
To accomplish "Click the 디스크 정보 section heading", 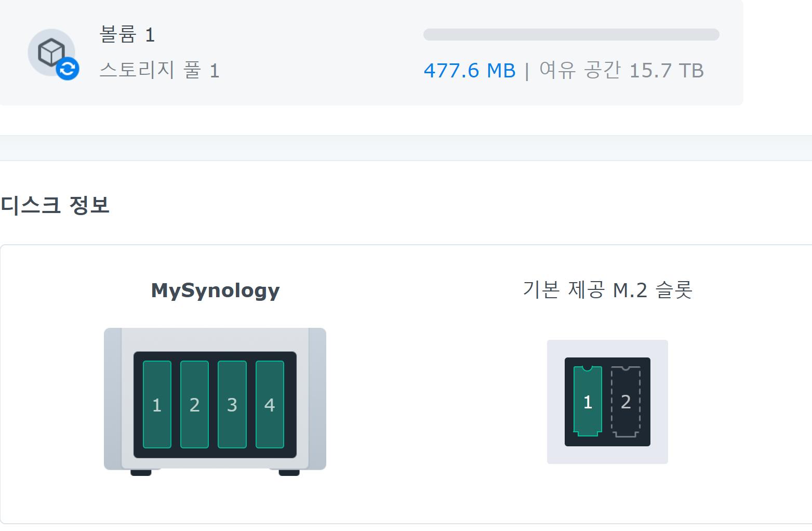I will (x=55, y=205).
